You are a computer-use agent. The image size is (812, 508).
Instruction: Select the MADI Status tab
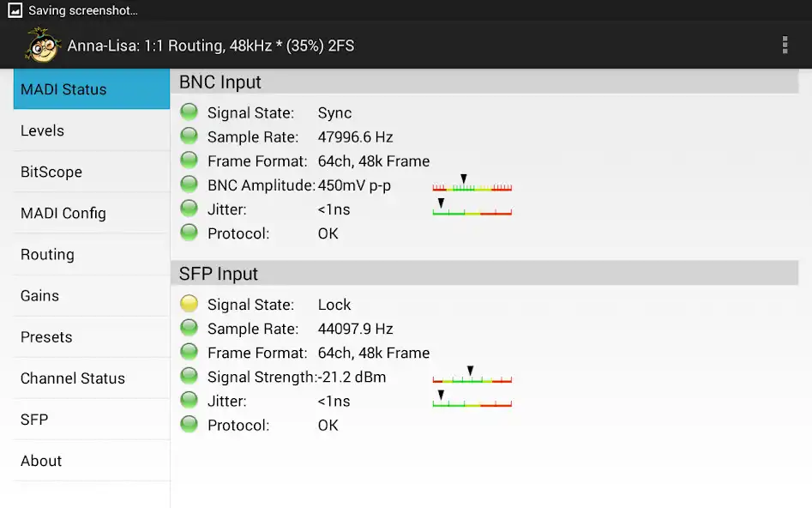pos(92,89)
